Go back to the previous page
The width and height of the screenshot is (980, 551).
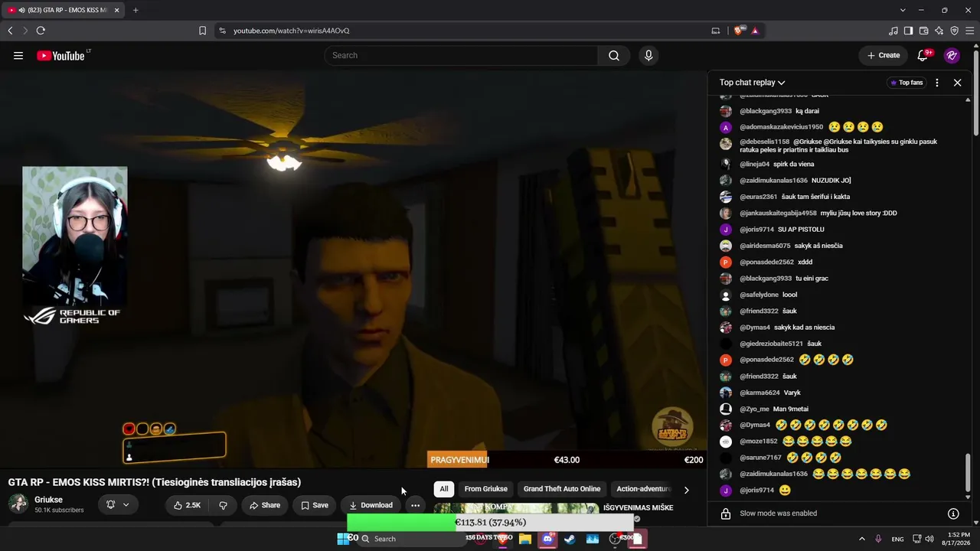(x=10, y=31)
